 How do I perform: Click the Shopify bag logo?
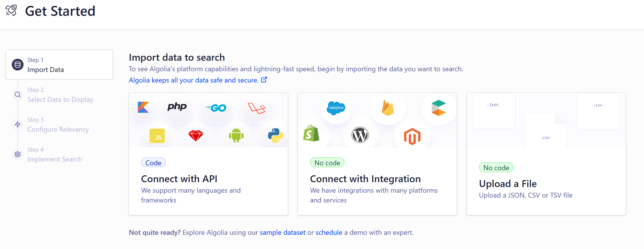pos(311,133)
